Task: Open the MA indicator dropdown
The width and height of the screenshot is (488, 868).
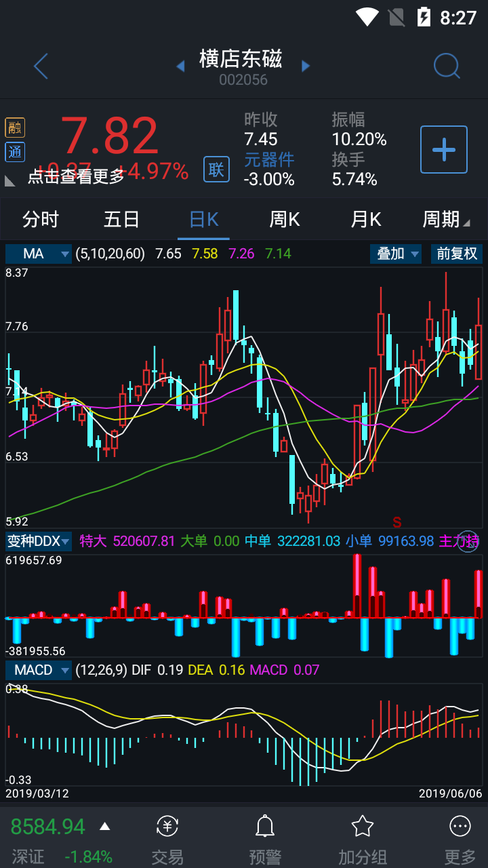Action: (39, 254)
